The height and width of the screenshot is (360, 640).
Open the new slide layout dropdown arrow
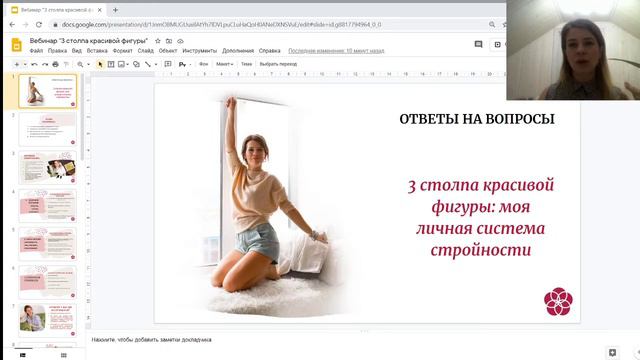click(25, 64)
